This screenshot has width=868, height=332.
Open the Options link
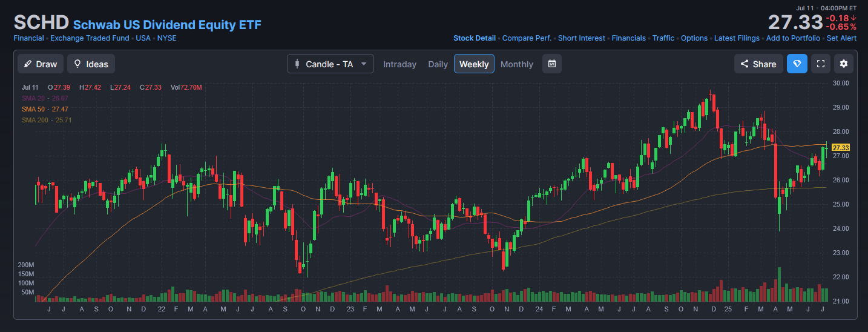tap(694, 38)
